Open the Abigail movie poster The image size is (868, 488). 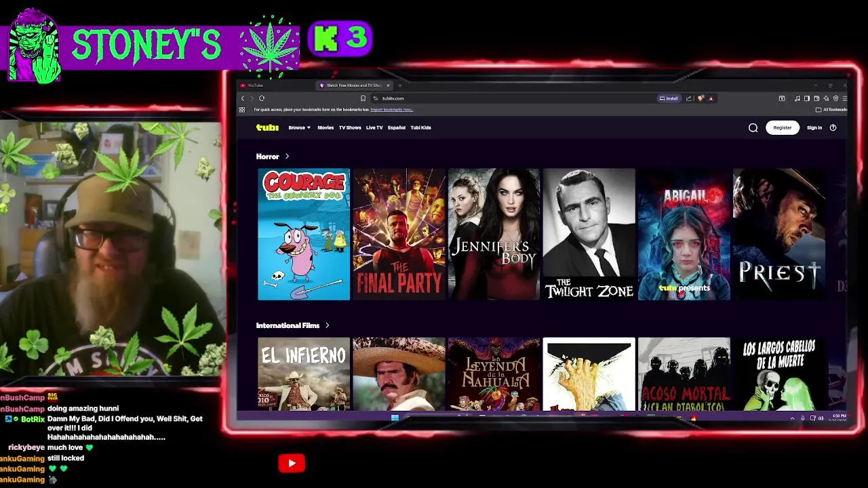[684, 235]
